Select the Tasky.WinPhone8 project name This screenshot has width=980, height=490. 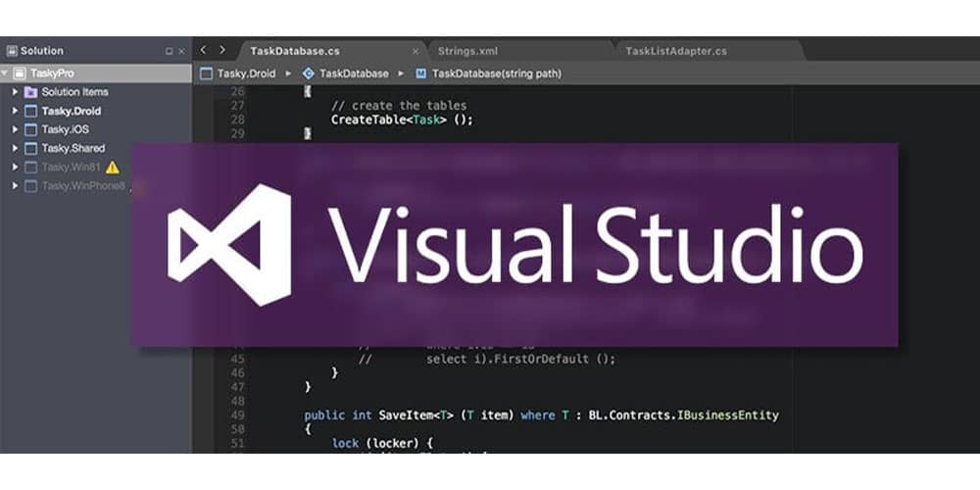(83, 185)
